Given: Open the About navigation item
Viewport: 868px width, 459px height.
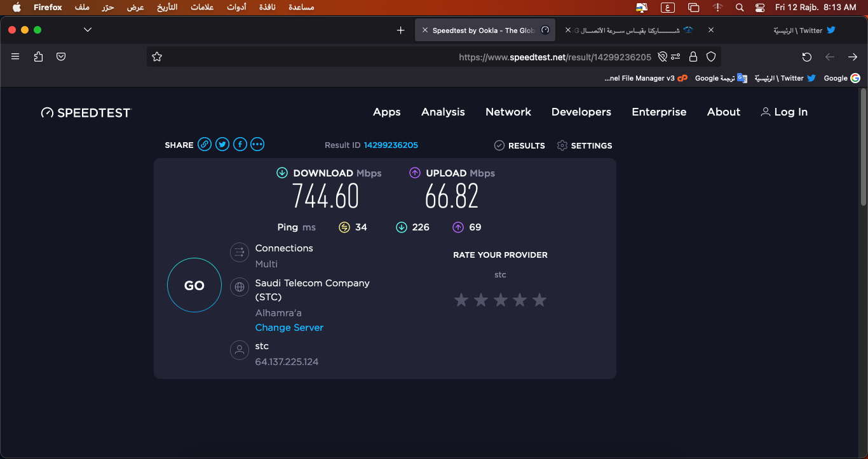Looking at the screenshot, I should point(724,112).
